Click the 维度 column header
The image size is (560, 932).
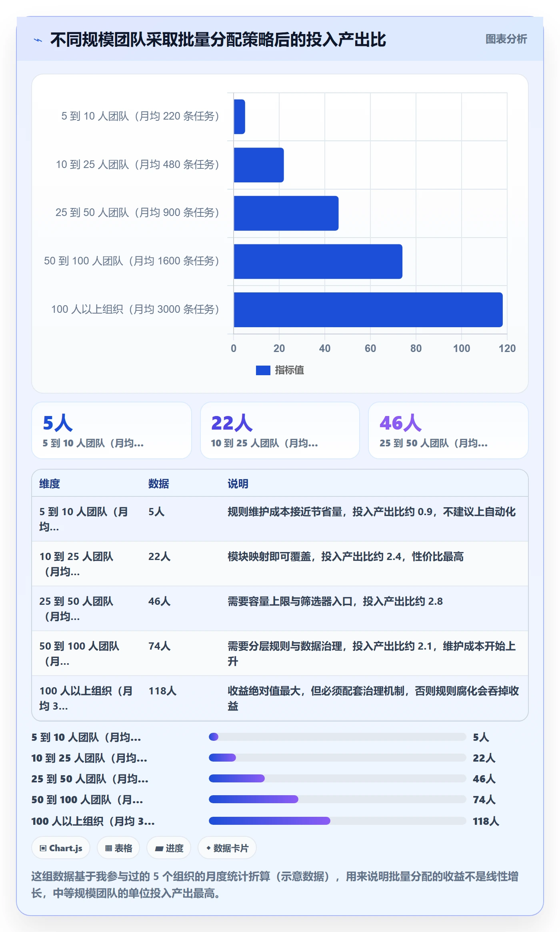tap(50, 484)
